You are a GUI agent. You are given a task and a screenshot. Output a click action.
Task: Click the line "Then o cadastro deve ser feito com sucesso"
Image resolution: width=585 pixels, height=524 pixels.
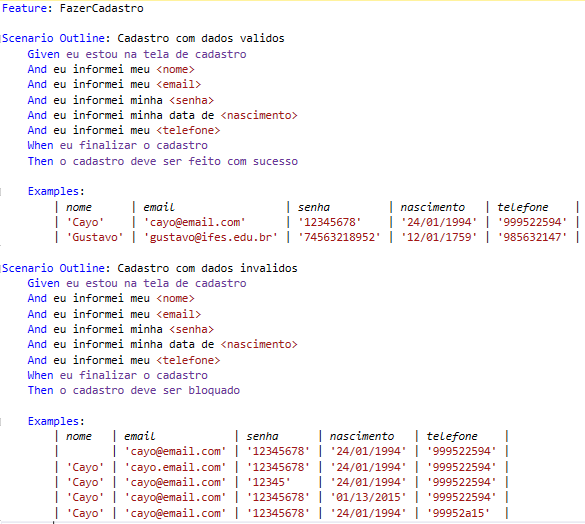[x=163, y=162]
